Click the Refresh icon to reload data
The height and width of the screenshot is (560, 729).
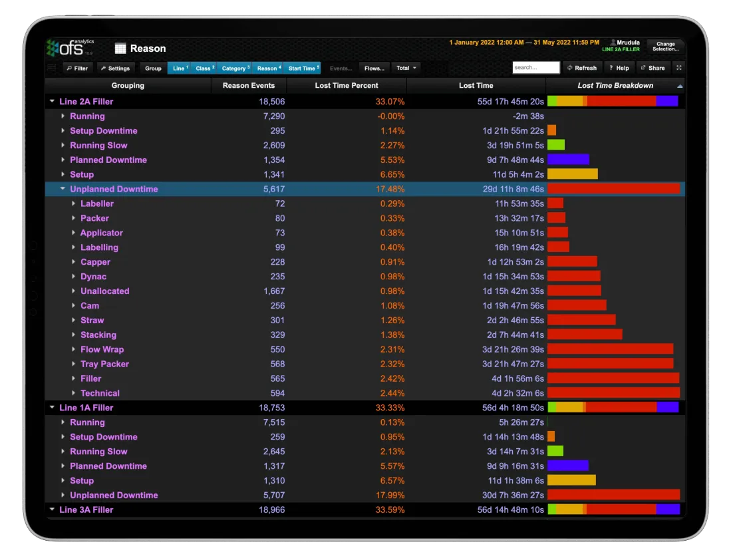(583, 68)
